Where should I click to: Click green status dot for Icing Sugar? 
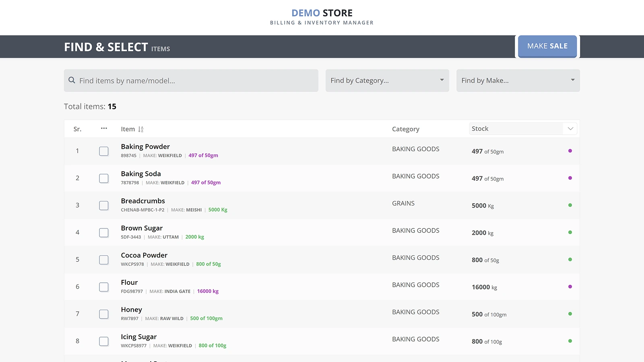[x=570, y=341]
